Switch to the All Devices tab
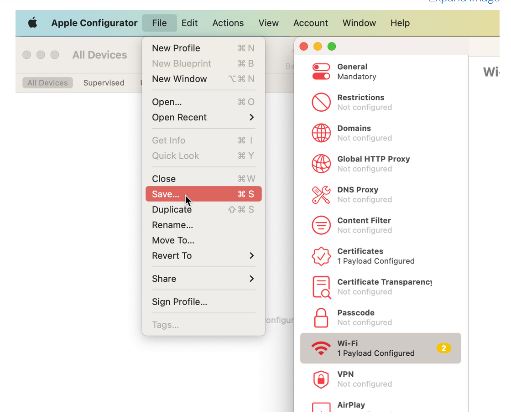 coord(47,83)
